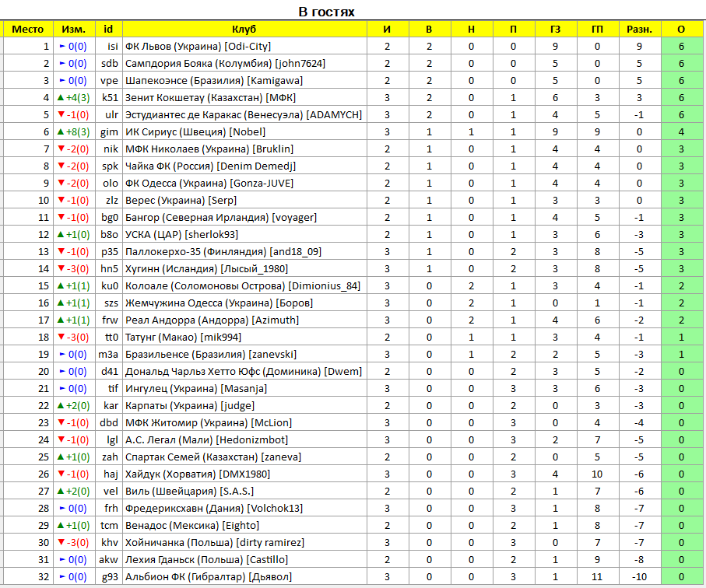Viewport: 706px width, 588px height.
Task: Click the 'П' column header
Action: click(x=513, y=30)
